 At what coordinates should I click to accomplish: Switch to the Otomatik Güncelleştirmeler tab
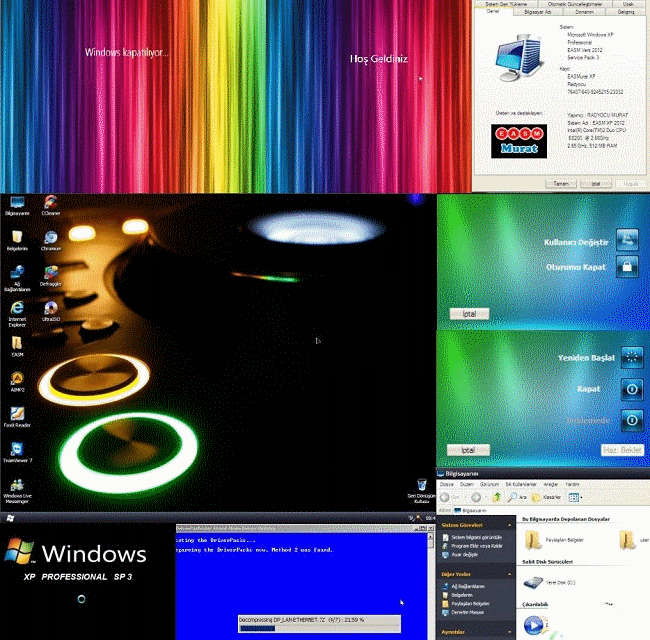(575, 4)
